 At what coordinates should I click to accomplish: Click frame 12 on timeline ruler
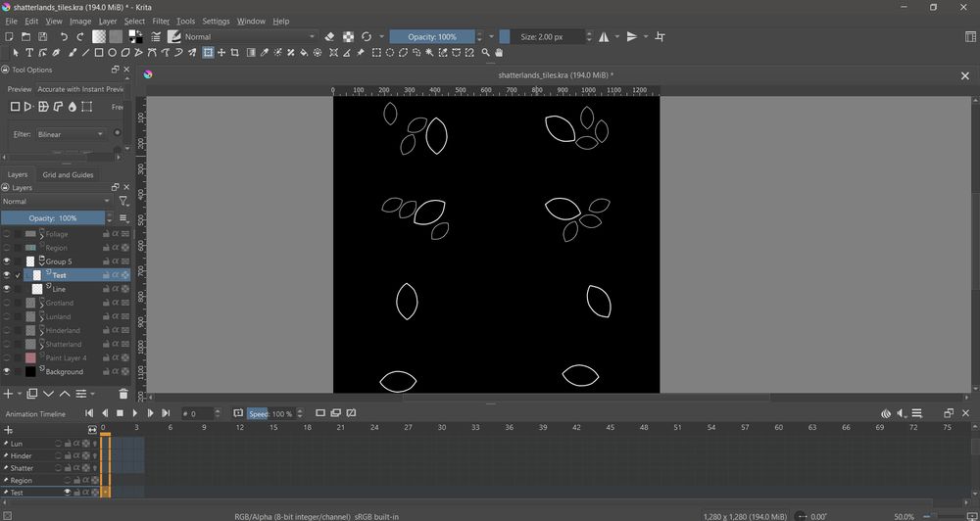(240, 428)
